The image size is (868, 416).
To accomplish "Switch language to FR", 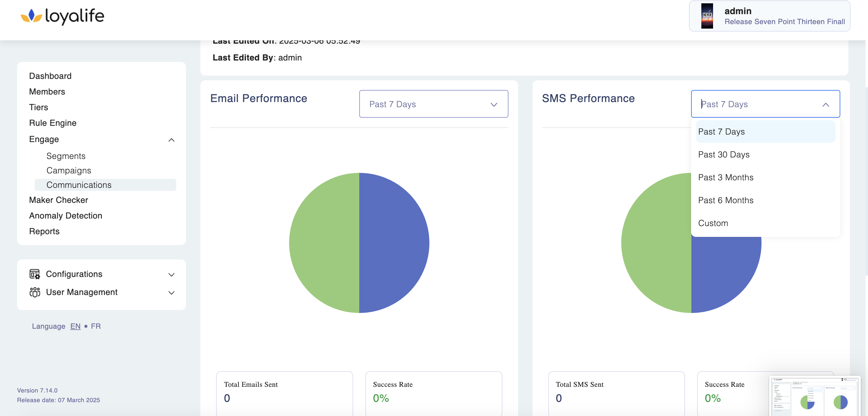I will pyautogui.click(x=96, y=326).
